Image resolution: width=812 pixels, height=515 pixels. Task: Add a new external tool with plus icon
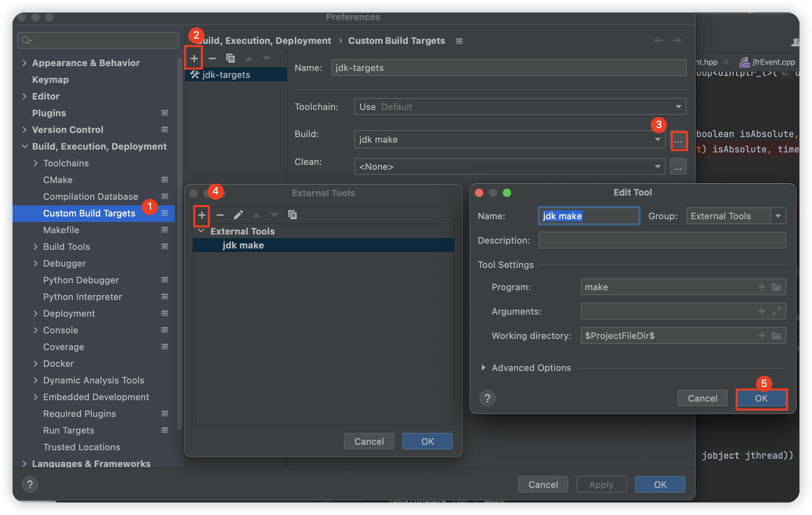202,215
